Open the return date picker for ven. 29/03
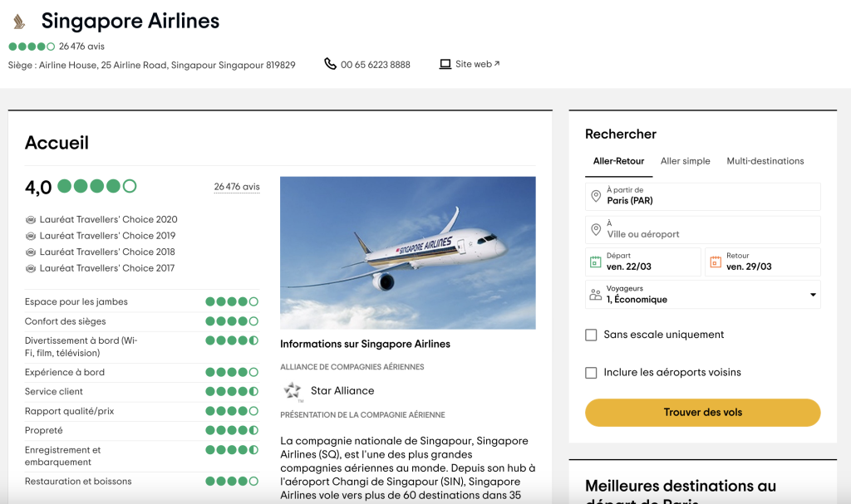 tap(763, 262)
